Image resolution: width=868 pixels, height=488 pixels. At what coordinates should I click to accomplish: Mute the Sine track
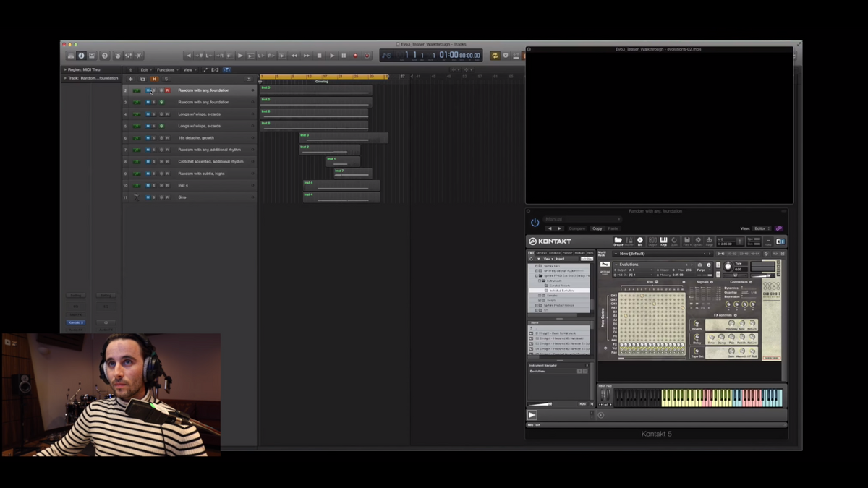[x=148, y=197]
